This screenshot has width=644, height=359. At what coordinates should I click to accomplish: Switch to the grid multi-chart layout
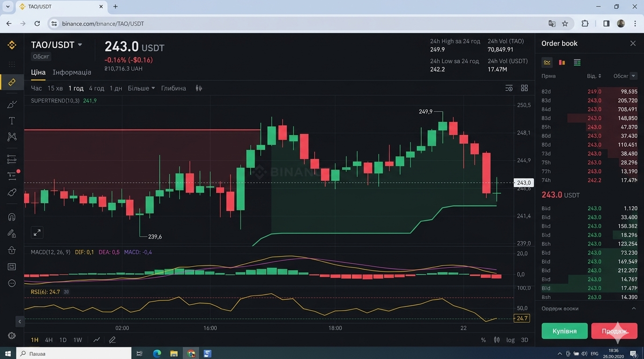coord(525,88)
